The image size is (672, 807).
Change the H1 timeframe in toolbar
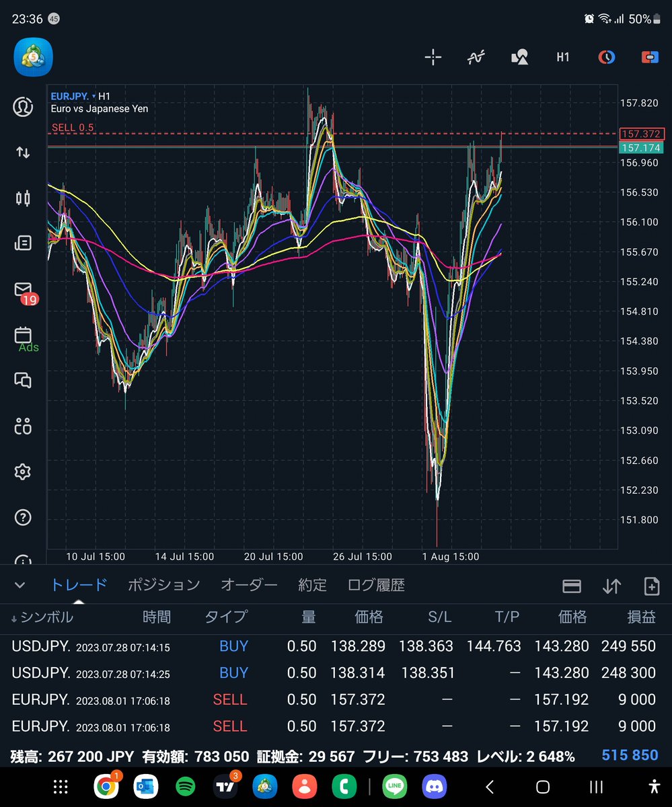click(563, 57)
